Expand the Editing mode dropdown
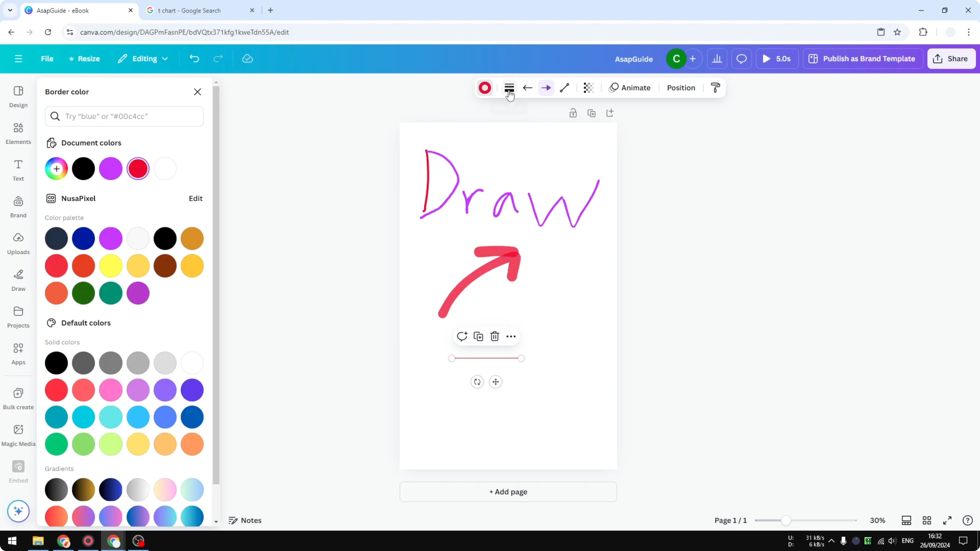980x551 pixels. coord(143,59)
